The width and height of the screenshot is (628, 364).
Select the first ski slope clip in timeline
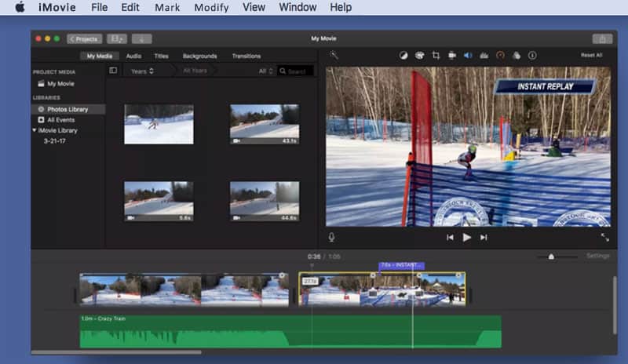pyautogui.click(x=184, y=290)
